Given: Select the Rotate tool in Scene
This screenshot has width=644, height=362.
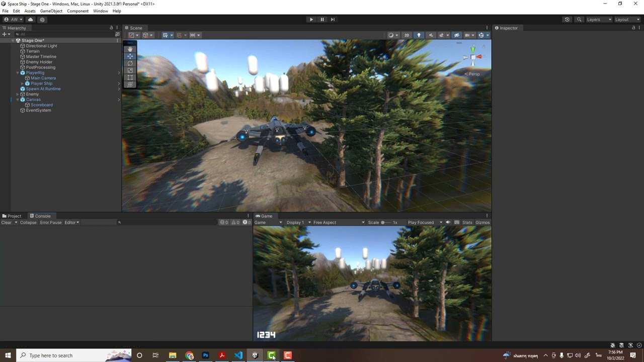Looking at the screenshot, I should [x=130, y=63].
